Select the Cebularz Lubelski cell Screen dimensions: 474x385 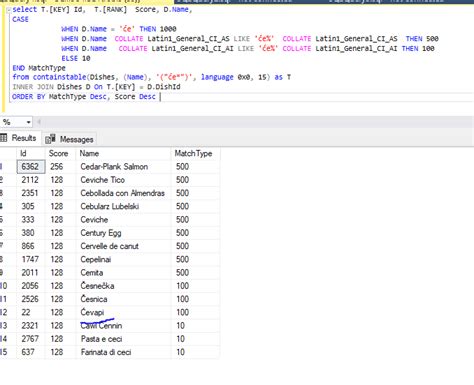coord(124,206)
